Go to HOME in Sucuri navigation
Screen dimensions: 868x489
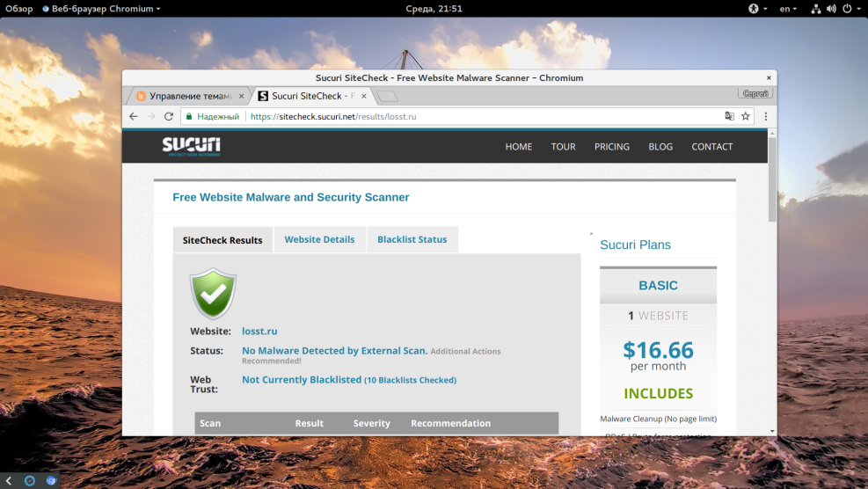tap(519, 147)
